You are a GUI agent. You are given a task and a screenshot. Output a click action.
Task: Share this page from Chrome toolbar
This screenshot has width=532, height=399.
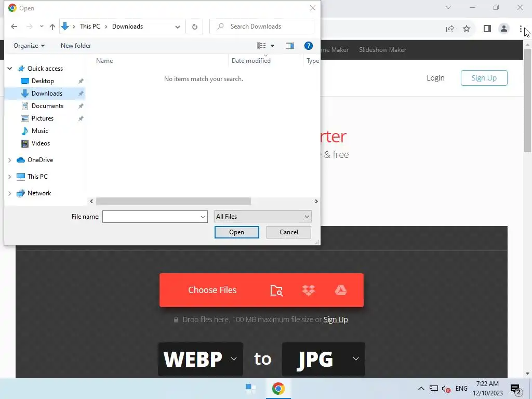tap(450, 29)
